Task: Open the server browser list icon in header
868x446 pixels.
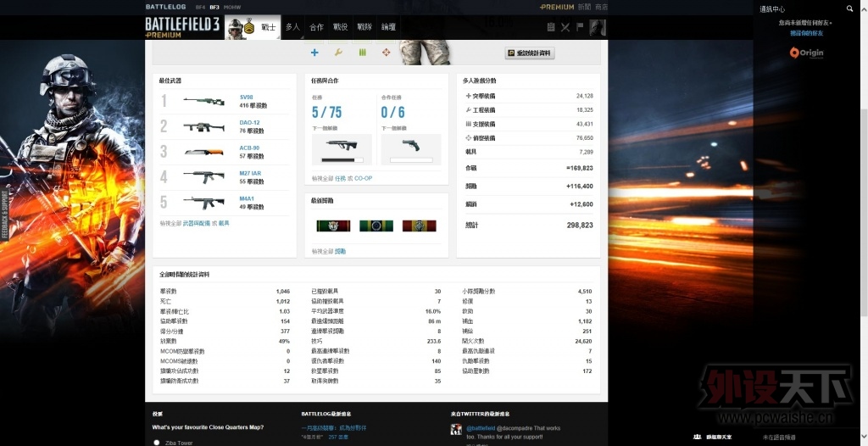Action: point(551,27)
